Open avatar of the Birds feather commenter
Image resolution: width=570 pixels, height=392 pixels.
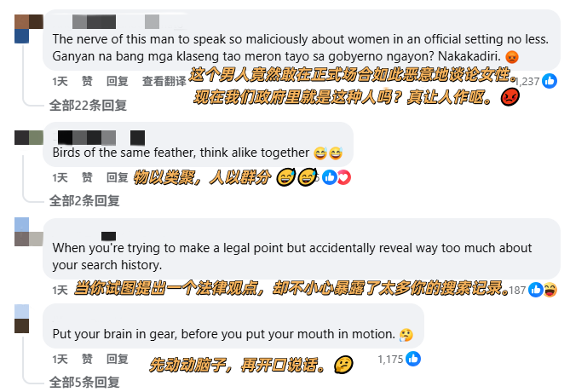pos(29,138)
